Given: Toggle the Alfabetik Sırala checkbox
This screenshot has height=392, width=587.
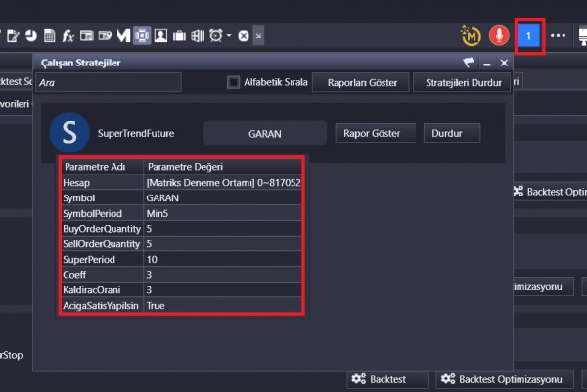Looking at the screenshot, I should 233,82.
